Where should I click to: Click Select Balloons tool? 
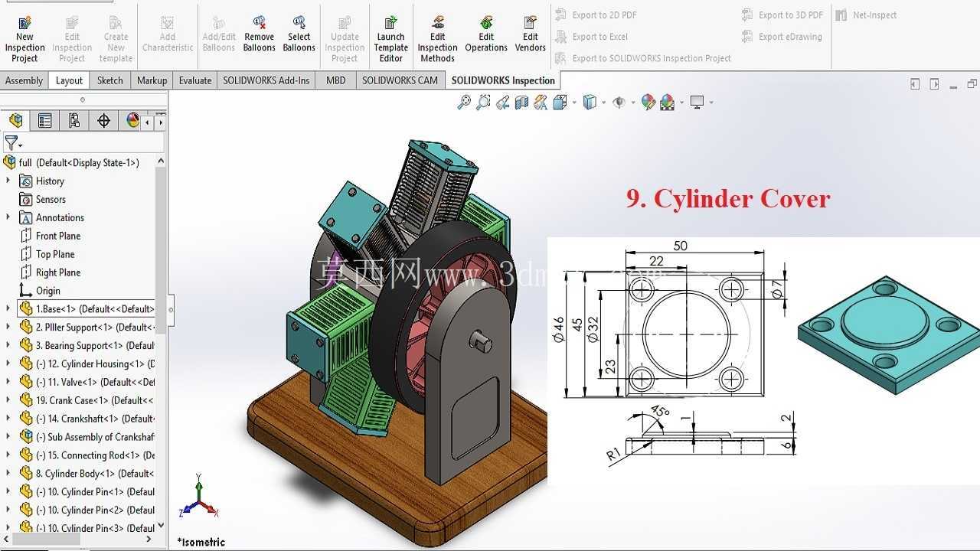[299, 34]
